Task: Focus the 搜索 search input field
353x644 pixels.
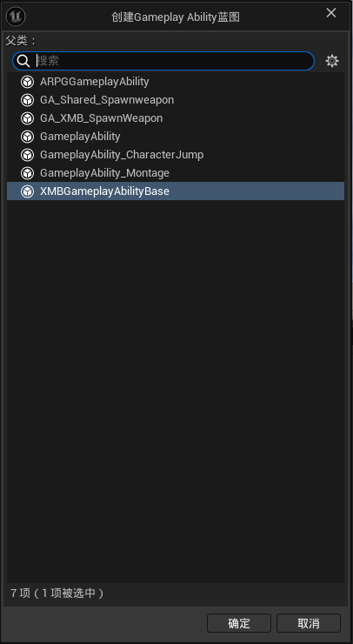Action: [x=163, y=61]
